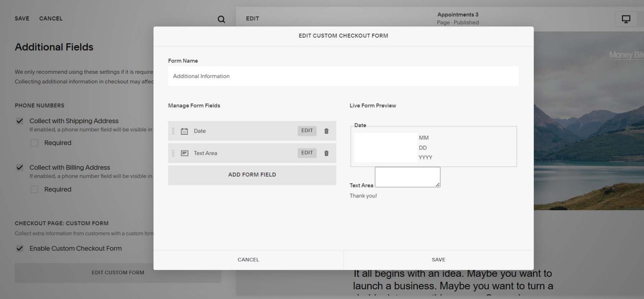This screenshot has width=644, height=299.
Task: Click the calendar icon on the Date field
Action: (x=184, y=130)
